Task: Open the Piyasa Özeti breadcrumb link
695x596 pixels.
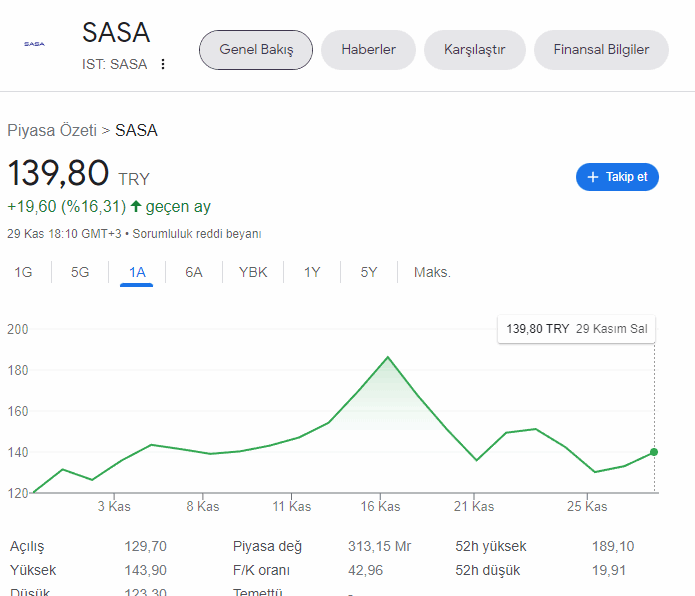Action: pos(52,130)
